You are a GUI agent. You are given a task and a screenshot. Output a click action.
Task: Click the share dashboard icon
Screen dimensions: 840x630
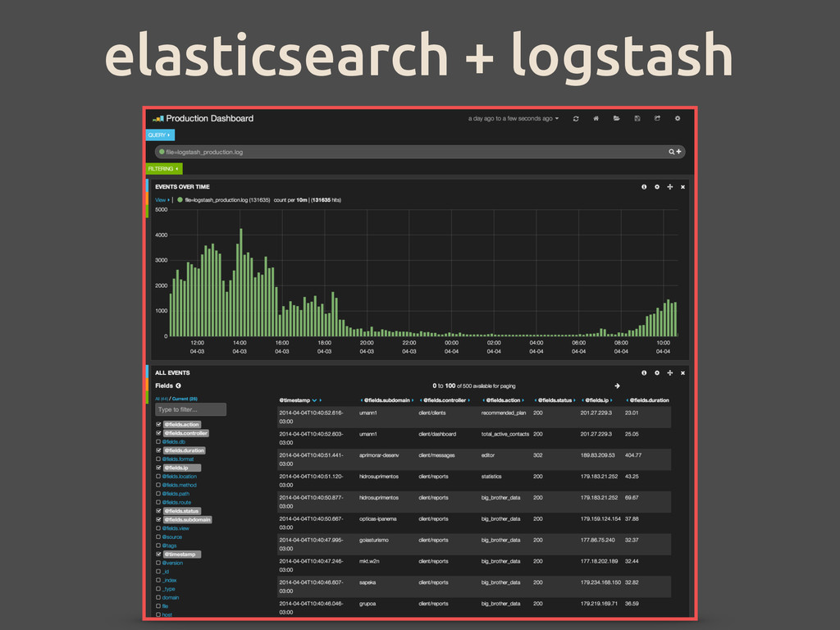coord(657,119)
